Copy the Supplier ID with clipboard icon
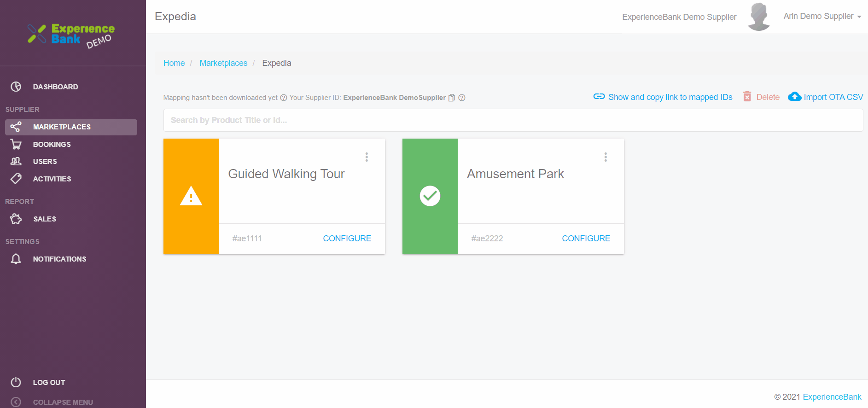Image resolution: width=868 pixels, height=408 pixels. pos(452,98)
